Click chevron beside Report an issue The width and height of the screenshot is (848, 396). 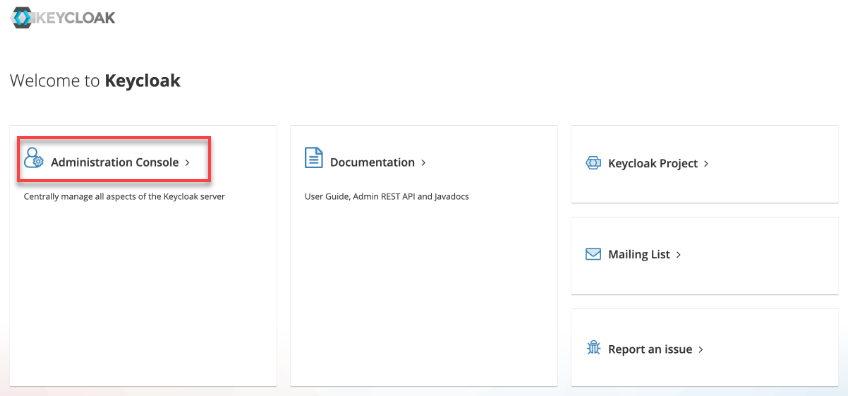[701, 350]
